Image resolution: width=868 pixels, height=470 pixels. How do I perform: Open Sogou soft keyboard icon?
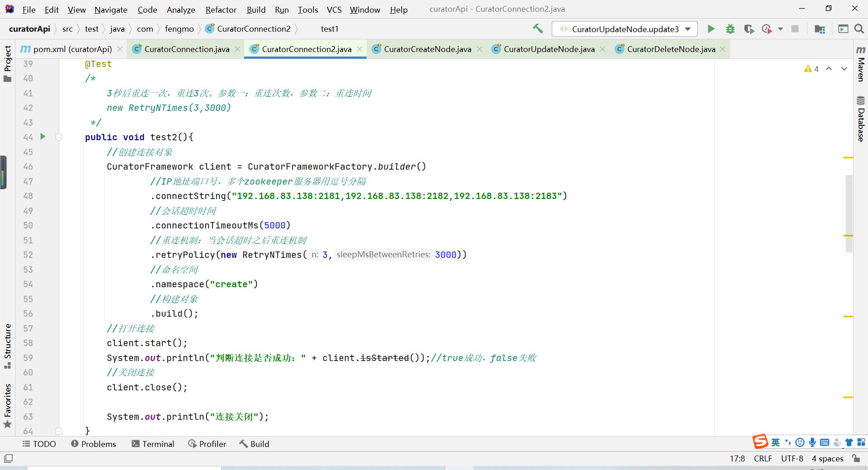pos(825,442)
